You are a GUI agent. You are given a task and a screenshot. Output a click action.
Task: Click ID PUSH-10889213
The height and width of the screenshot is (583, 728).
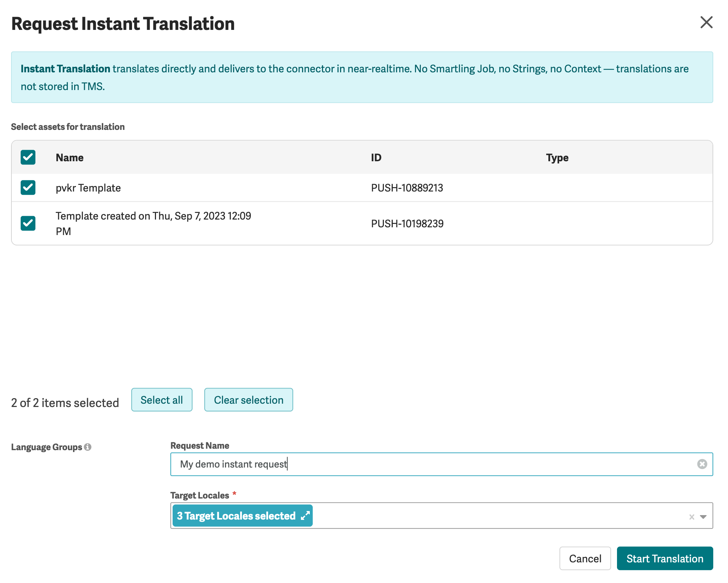[407, 188]
